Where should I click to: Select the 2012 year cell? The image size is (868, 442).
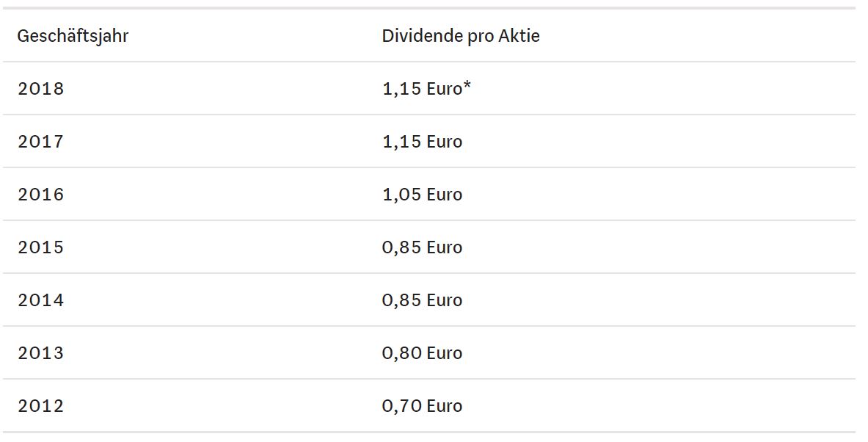41,406
